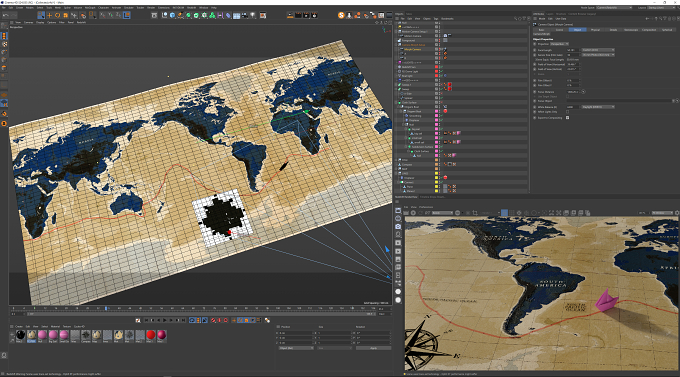The height and width of the screenshot is (377, 680).
Task: Open the Create menu in the Material Manager
Action: (19, 326)
